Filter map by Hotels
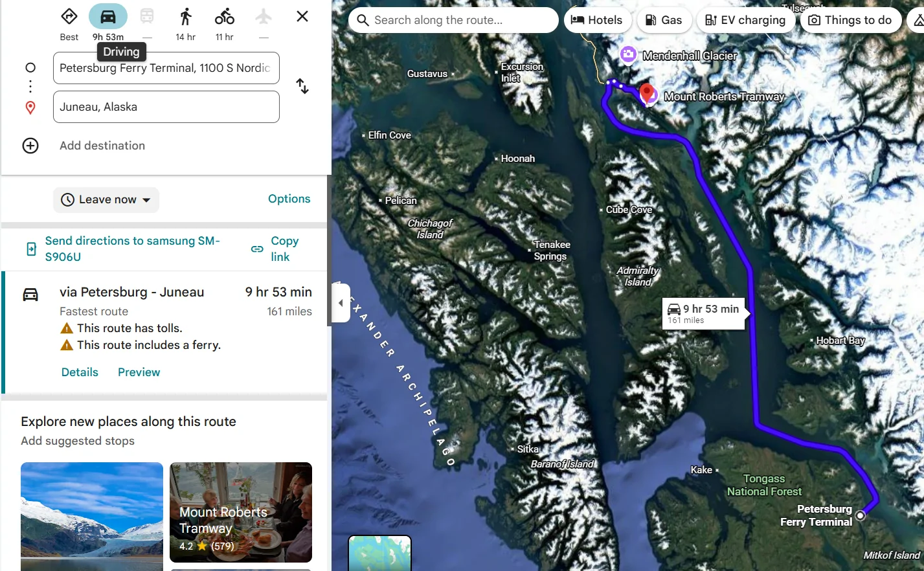924x571 pixels. 596,20
